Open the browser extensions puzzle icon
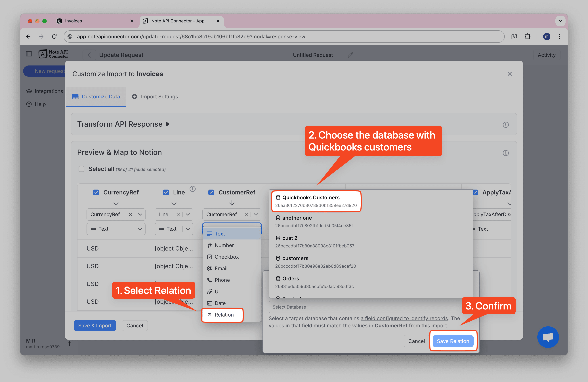The image size is (588, 382). pyautogui.click(x=527, y=37)
